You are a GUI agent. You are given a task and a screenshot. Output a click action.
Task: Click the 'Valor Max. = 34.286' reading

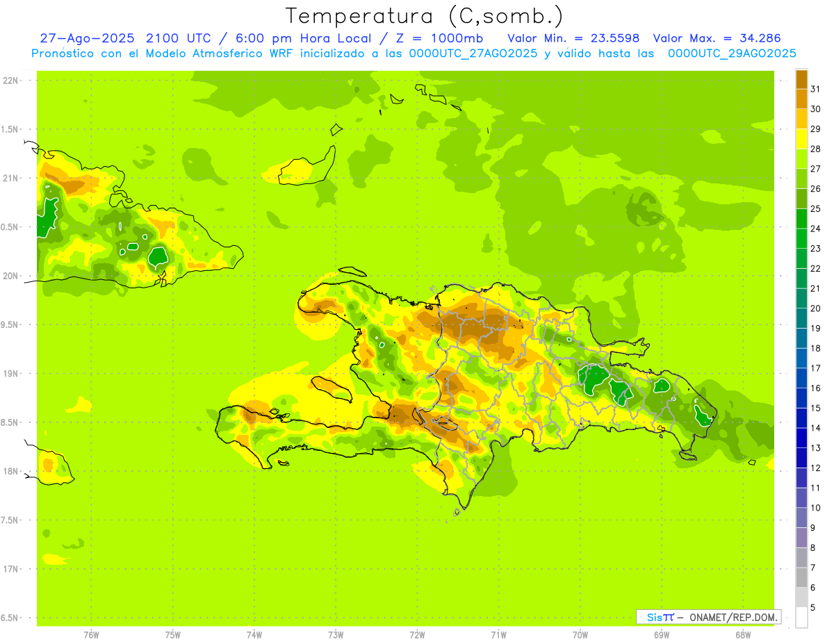(x=719, y=38)
